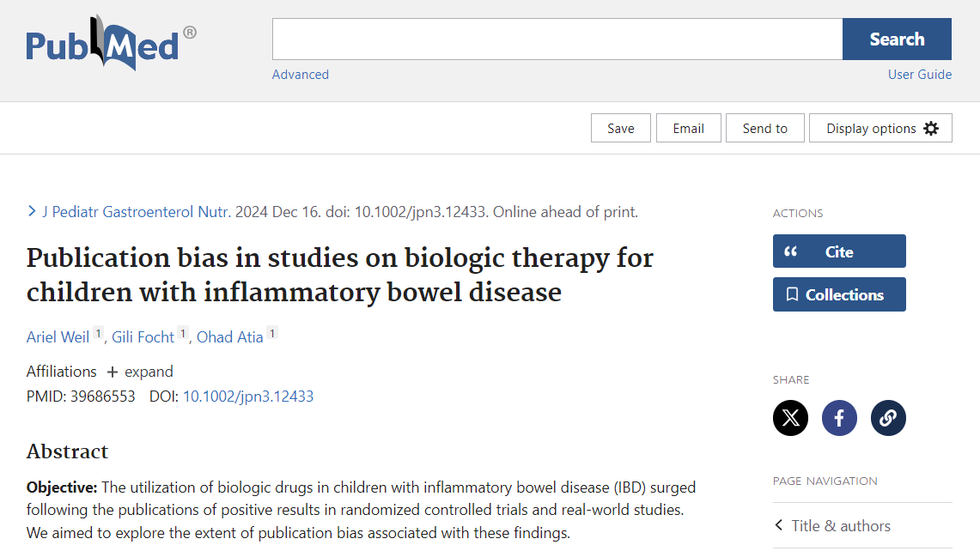Click the chevron before journal citation
This screenshot has height=557, width=980.
(32, 211)
